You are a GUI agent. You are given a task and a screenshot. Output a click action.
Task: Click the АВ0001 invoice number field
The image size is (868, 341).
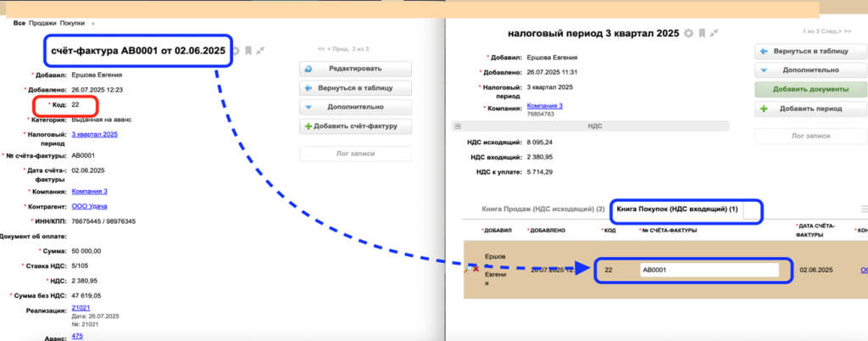click(x=709, y=269)
